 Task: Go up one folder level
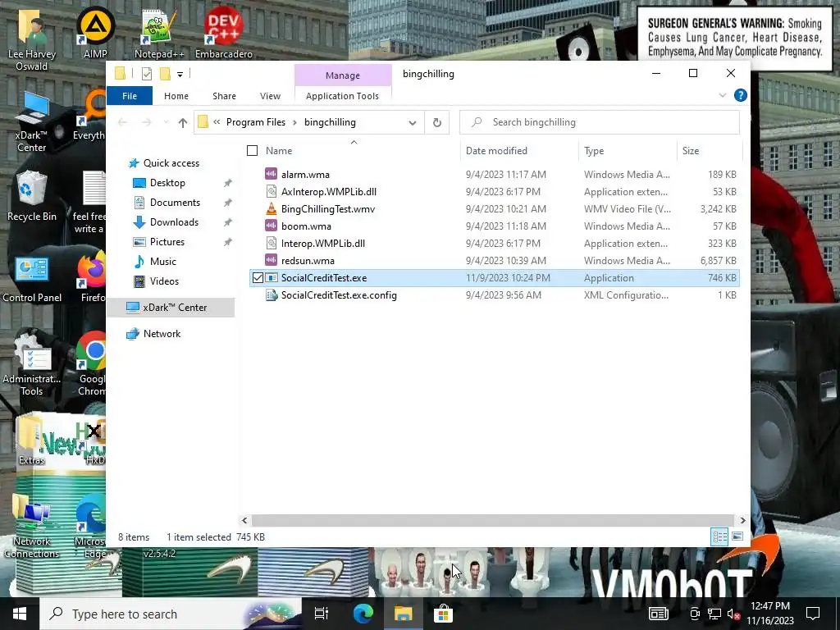coord(183,123)
